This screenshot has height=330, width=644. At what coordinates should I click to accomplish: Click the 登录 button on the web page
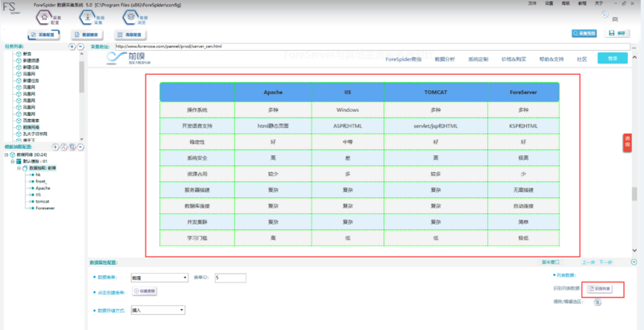(613, 58)
